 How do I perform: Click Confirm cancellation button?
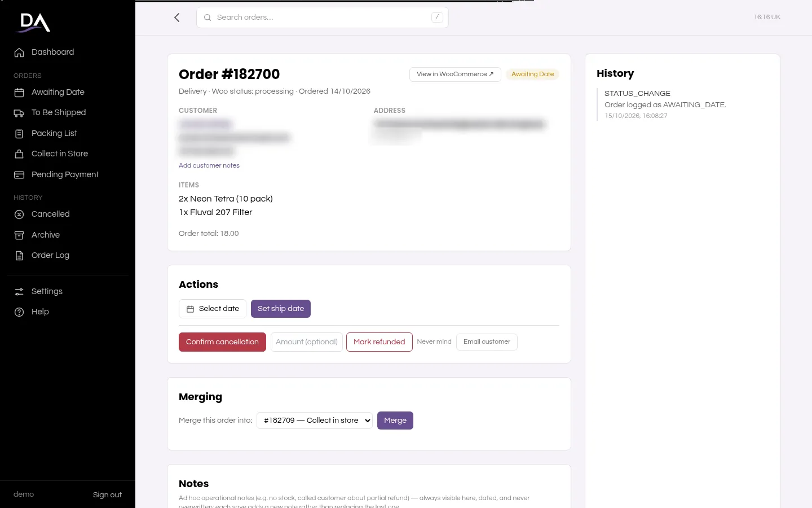(222, 342)
